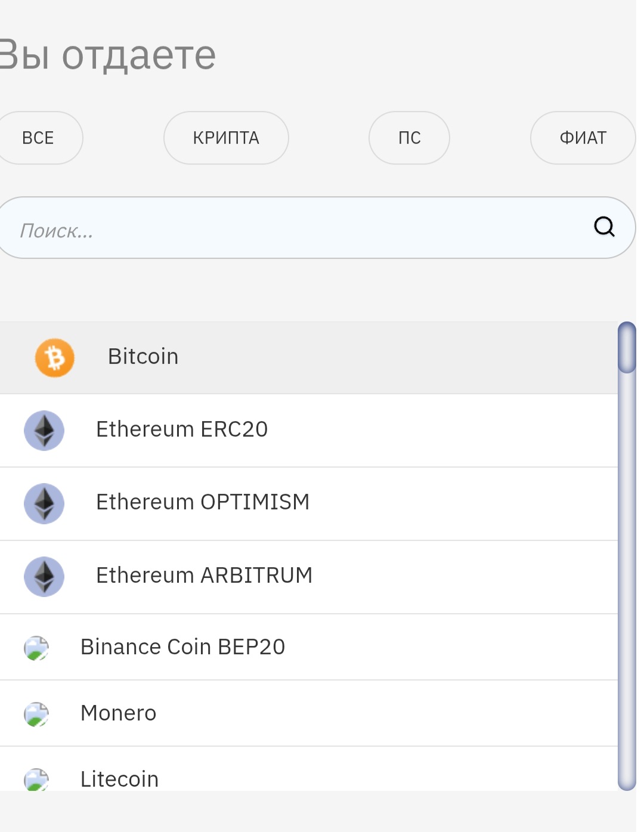Select Ethereum ARBITRUM currency name

point(204,576)
